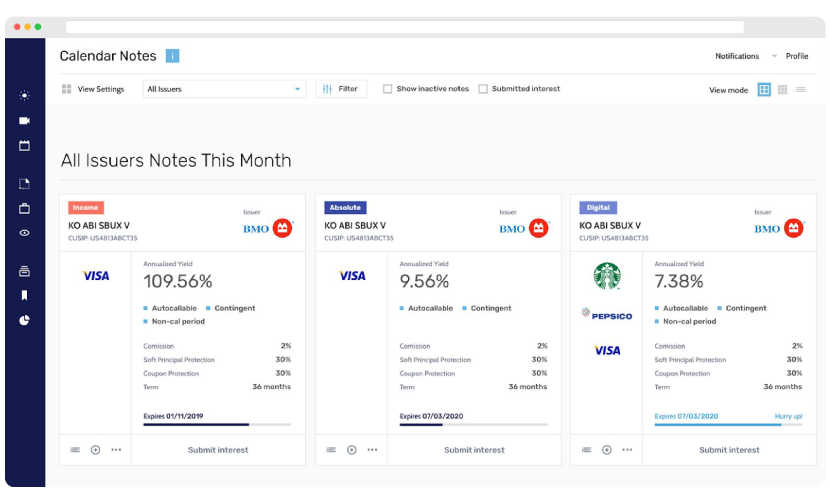The height and width of the screenshot is (494, 830).
Task: Click the BMO issuer logo on Absolute card
Action: pyautogui.click(x=524, y=228)
